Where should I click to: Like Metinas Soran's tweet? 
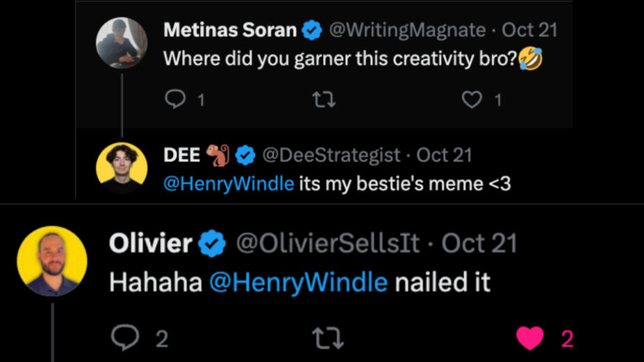[x=472, y=100]
